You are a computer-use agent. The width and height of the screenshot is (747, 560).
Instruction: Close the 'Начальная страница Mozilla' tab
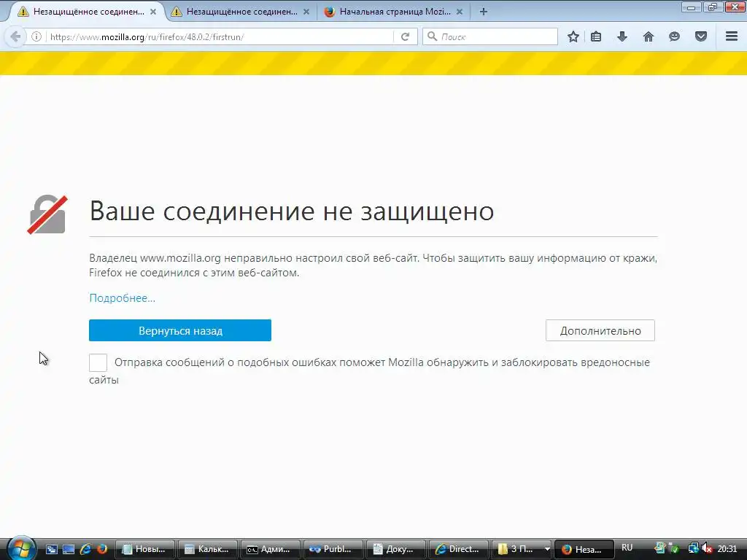[x=460, y=12]
